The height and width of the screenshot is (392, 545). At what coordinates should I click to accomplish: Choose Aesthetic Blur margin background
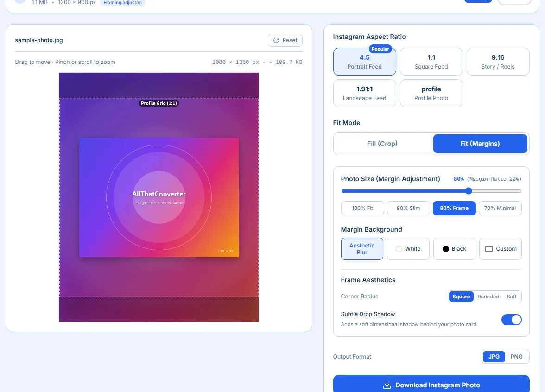(362, 249)
